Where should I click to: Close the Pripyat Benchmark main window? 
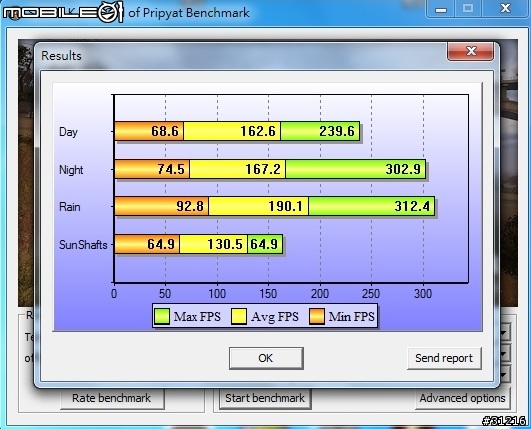click(x=505, y=8)
